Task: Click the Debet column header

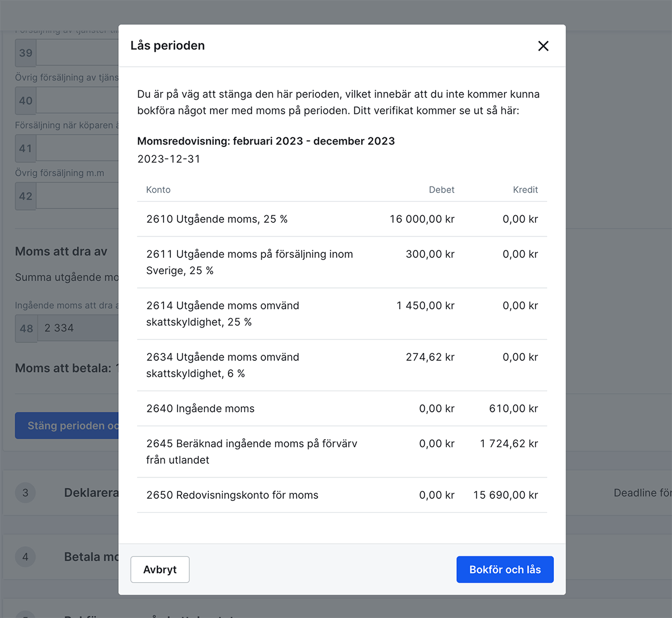Action: click(x=441, y=190)
